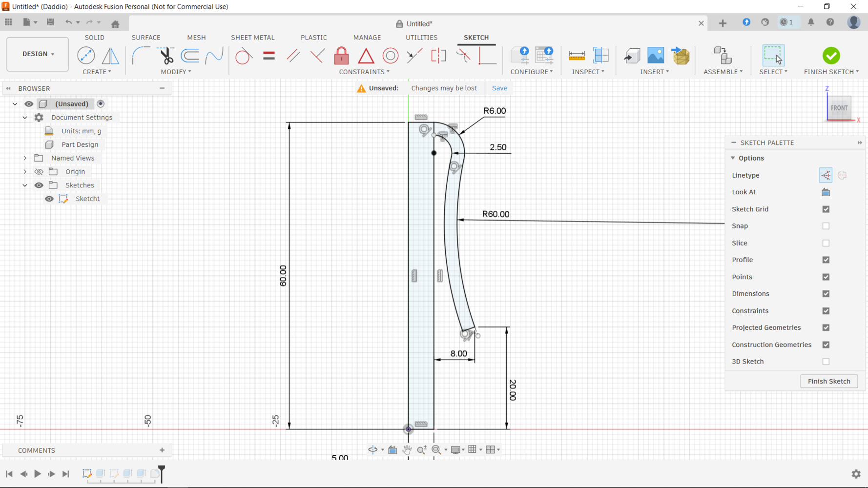Enable the Snap checkbox
Image resolution: width=868 pixels, height=488 pixels.
click(x=826, y=226)
